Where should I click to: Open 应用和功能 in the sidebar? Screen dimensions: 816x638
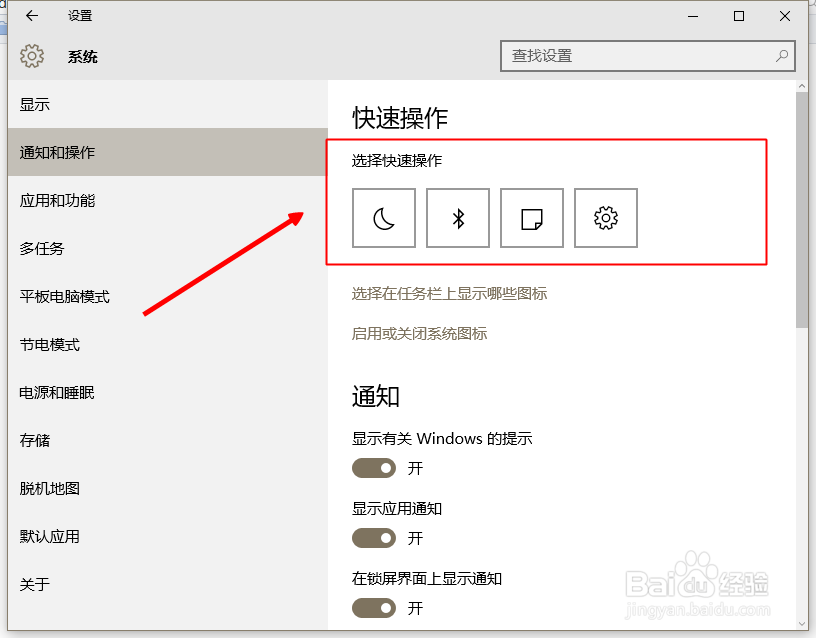pos(168,200)
